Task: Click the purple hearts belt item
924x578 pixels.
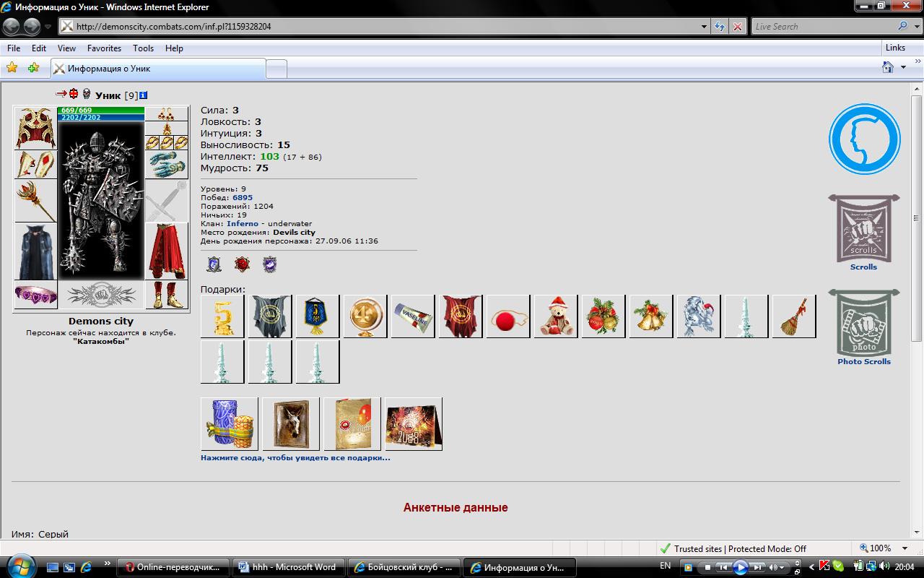Action: coord(35,295)
